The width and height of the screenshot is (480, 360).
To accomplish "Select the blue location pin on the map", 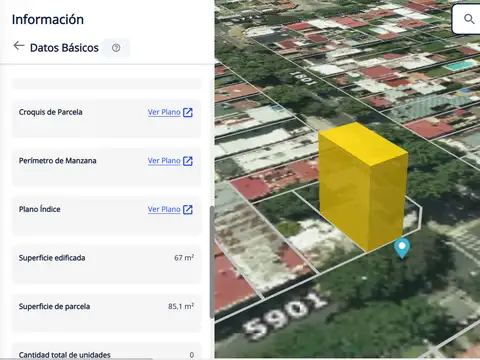I will click(x=402, y=248).
